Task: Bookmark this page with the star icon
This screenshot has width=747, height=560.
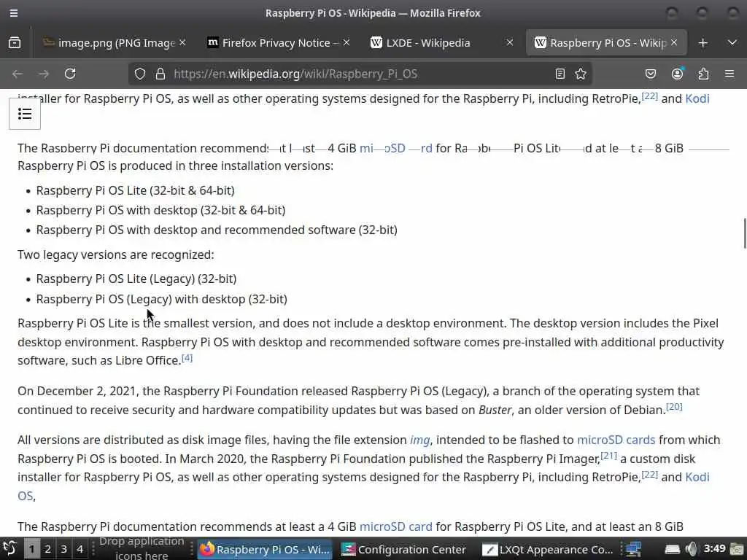Action: pos(580,74)
